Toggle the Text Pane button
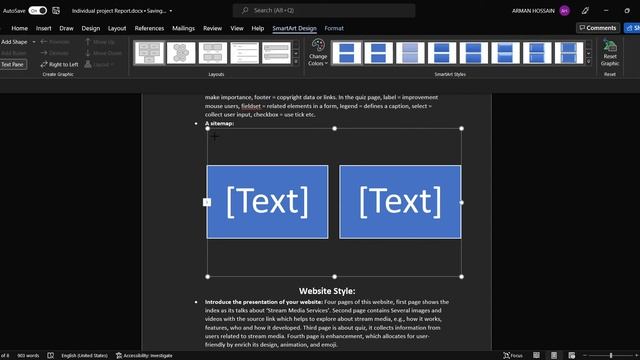Viewport: 640px width, 360px height. [x=12, y=64]
